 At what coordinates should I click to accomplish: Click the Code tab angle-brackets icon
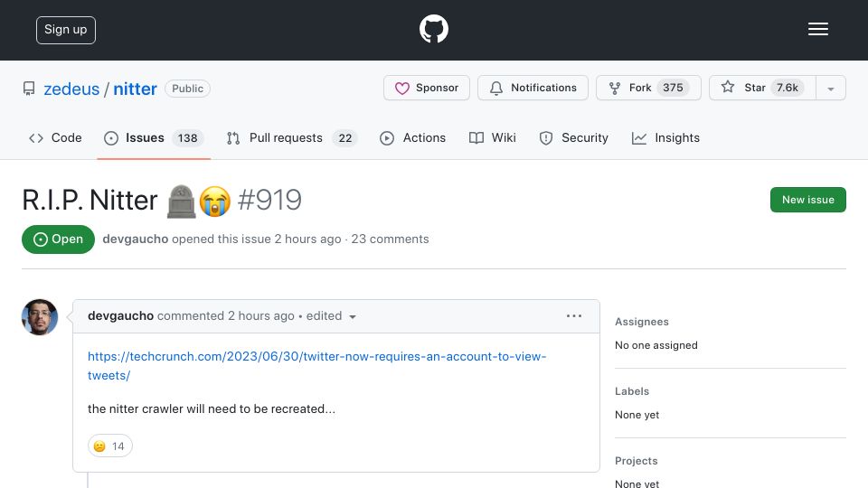click(x=36, y=138)
